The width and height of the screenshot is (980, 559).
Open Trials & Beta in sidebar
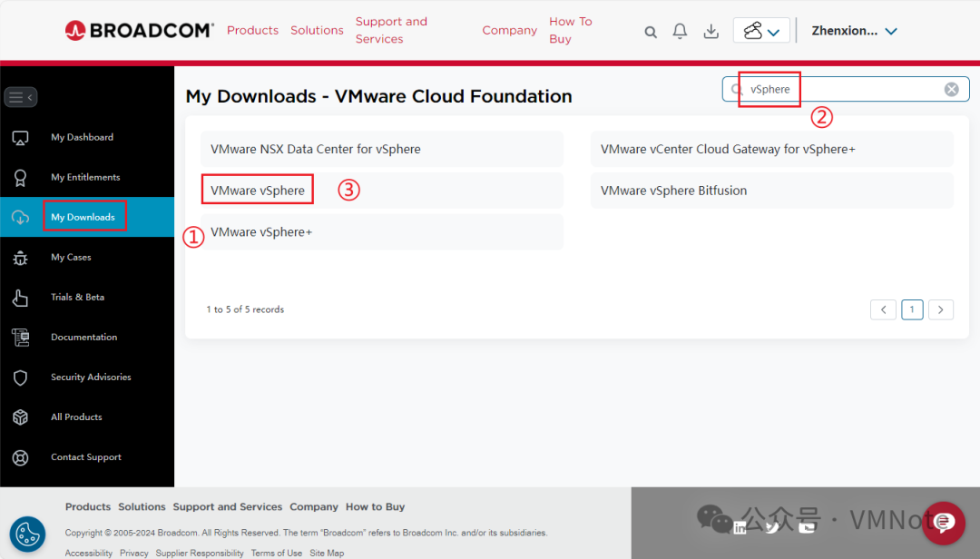[77, 297]
